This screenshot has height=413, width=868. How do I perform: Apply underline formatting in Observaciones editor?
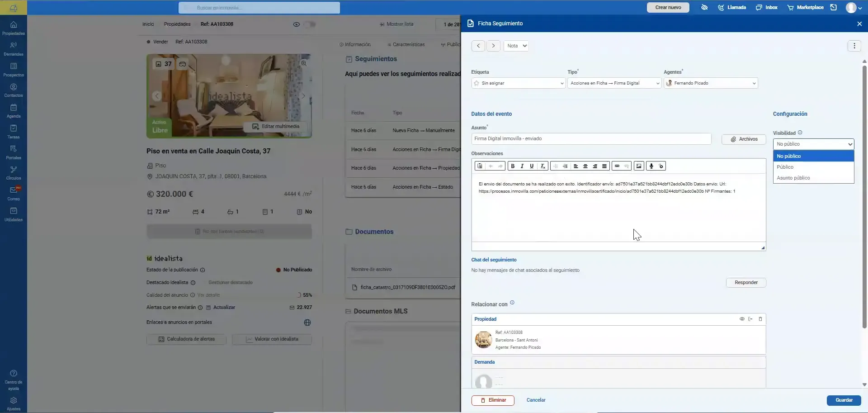[532, 166]
